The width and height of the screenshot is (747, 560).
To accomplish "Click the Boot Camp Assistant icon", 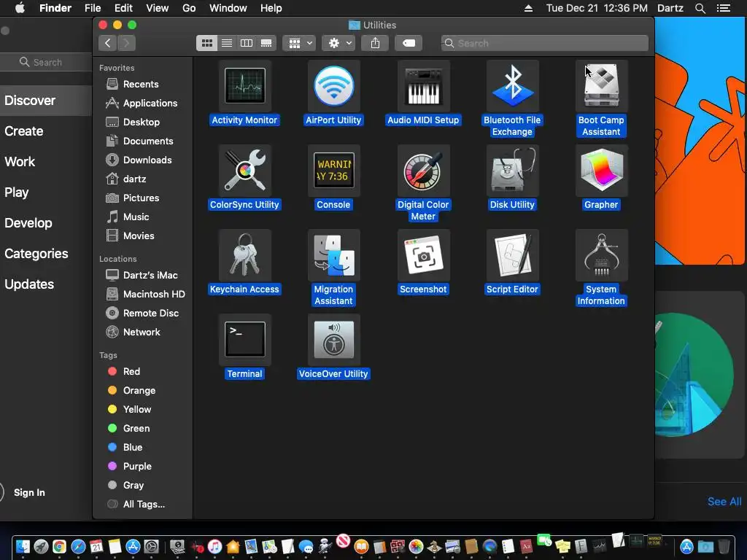I will point(601,86).
